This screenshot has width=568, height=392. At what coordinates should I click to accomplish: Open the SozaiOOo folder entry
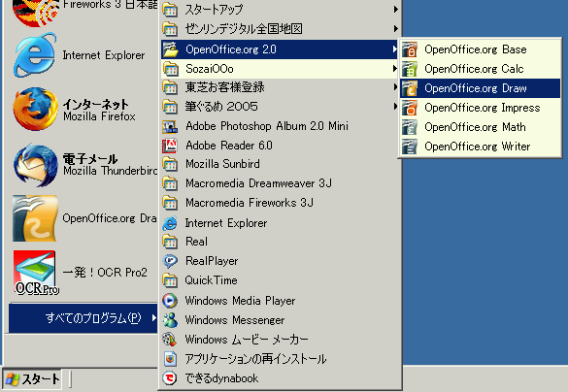(x=281, y=69)
